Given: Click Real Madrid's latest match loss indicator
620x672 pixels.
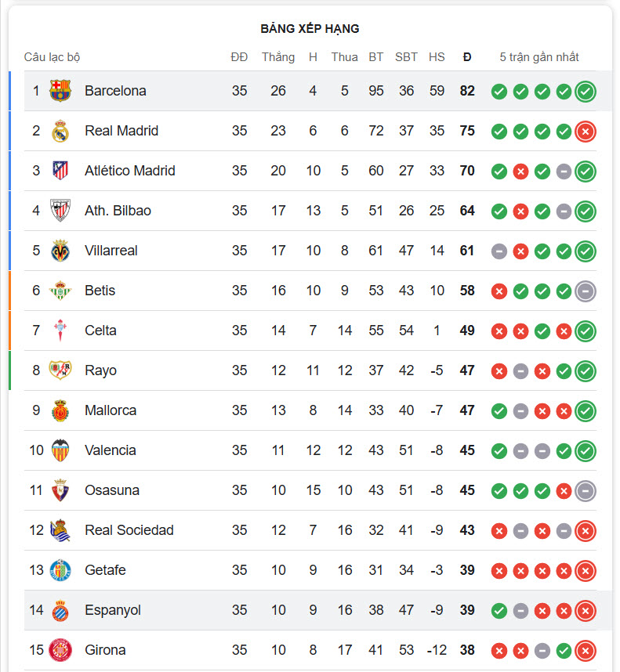Looking at the screenshot, I should (585, 132).
